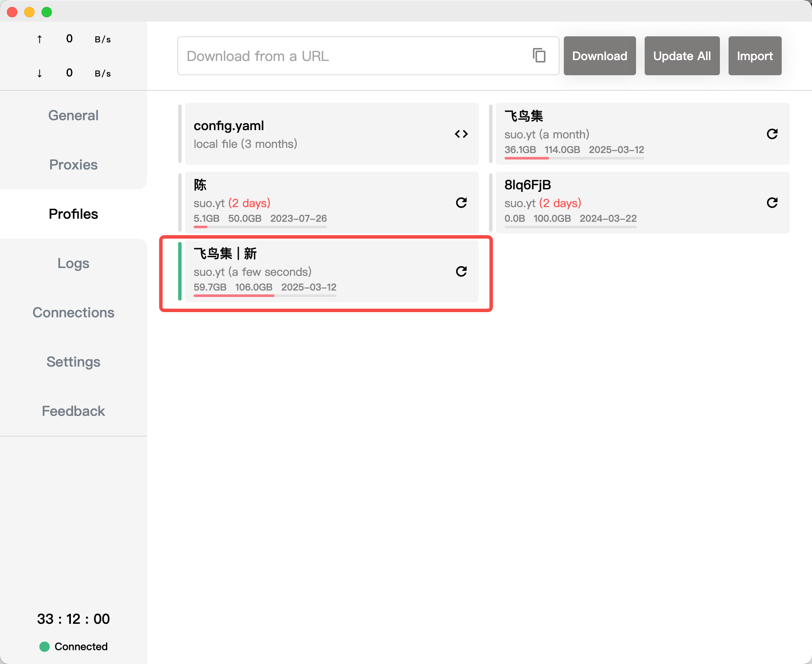
Task: Click the red '(2 days)' under 陈
Action: [249, 203]
